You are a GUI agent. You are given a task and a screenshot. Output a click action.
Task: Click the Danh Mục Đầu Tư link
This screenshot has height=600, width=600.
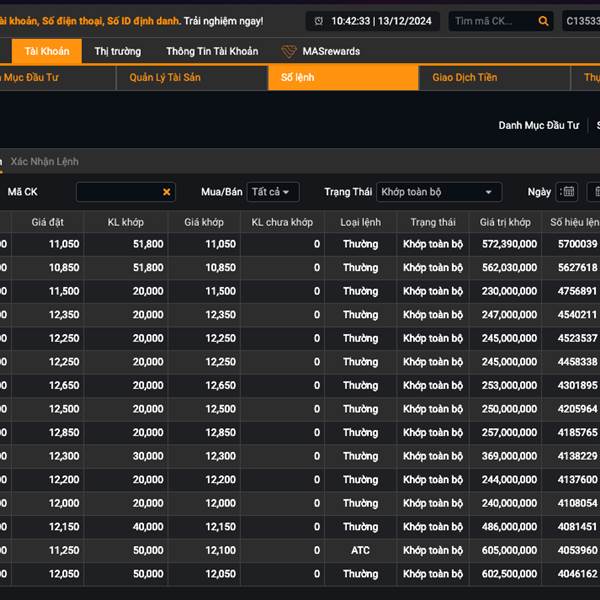click(x=539, y=126)
